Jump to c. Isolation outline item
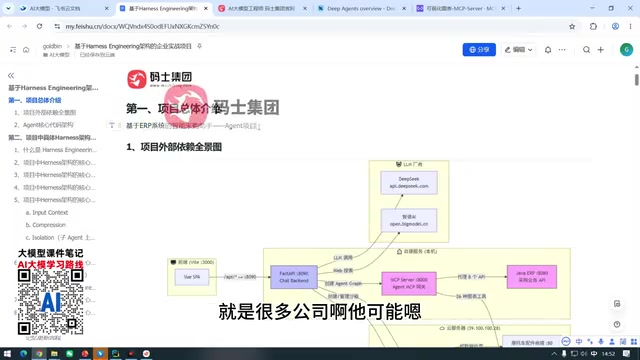The image size is (640, 360). [60, 238]
